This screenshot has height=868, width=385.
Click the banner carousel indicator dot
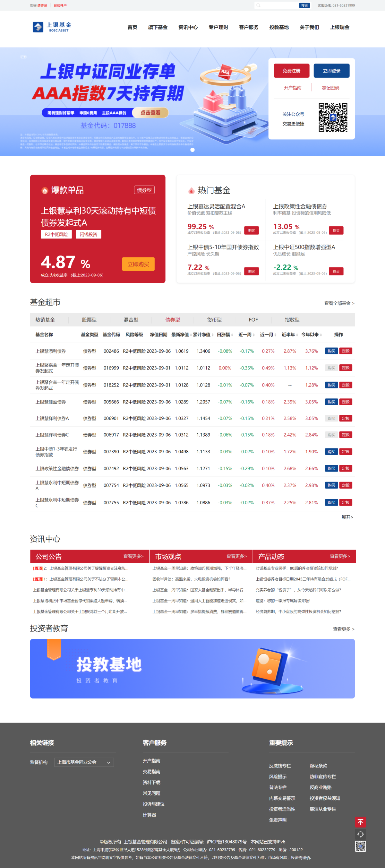[x=192, y=150]
